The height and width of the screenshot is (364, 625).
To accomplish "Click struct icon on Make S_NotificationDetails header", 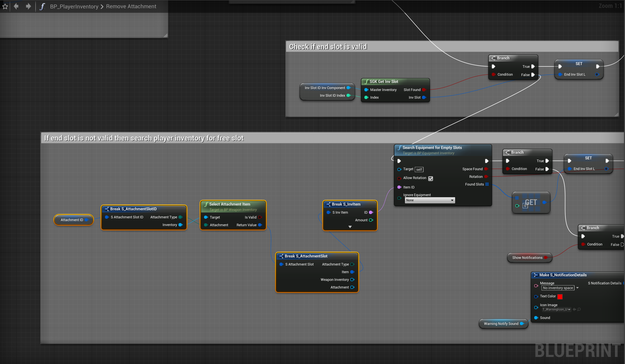I will (536, 275).
